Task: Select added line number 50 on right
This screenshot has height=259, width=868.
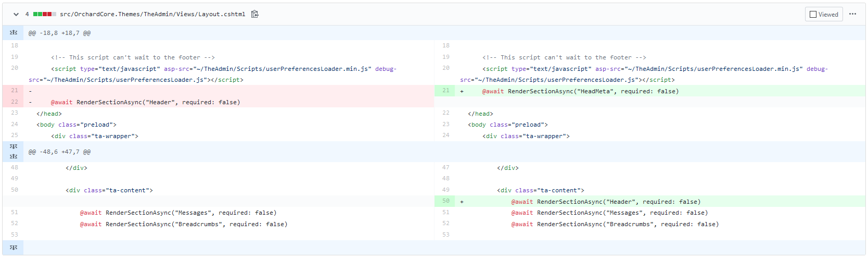Action: point(446,201)
